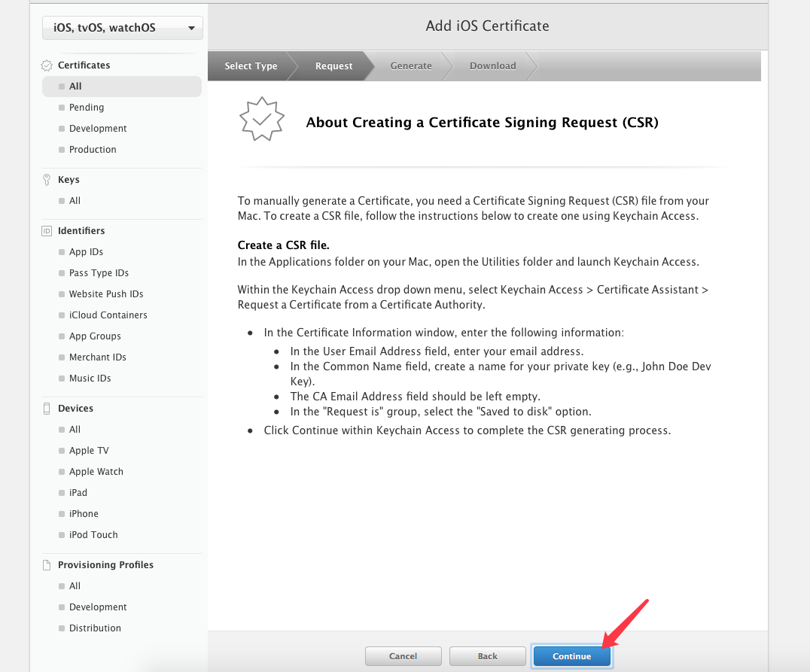This screenshot has height=672, width=810.
Task: Open Distribution provisioning profiles
Action: (x=95, y=628)
